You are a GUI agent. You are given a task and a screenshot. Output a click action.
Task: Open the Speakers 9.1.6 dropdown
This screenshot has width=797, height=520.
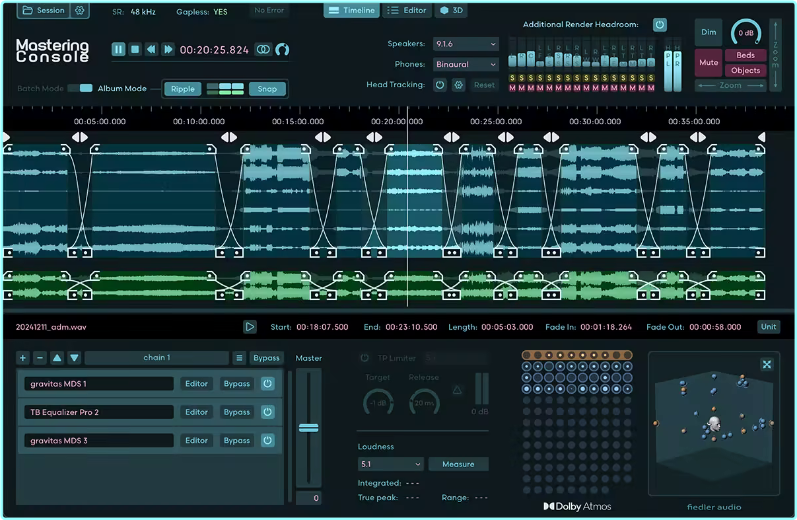(465, 44)
